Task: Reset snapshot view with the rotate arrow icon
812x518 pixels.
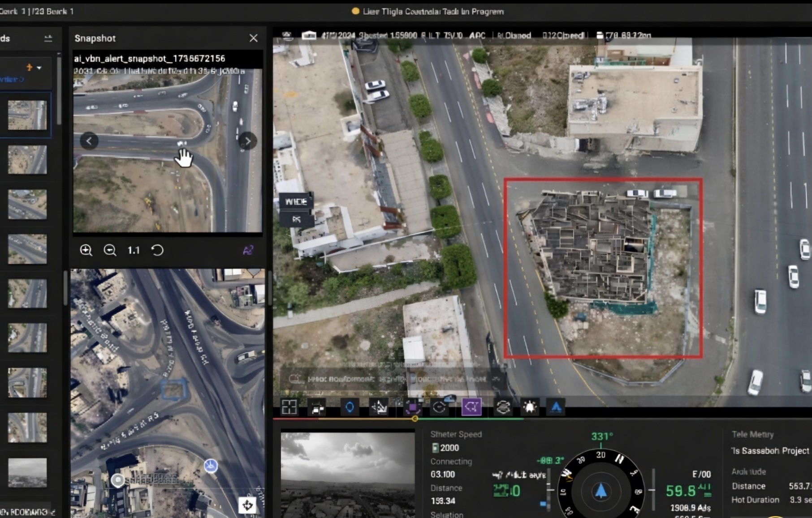Action: (x=157, y=250)
